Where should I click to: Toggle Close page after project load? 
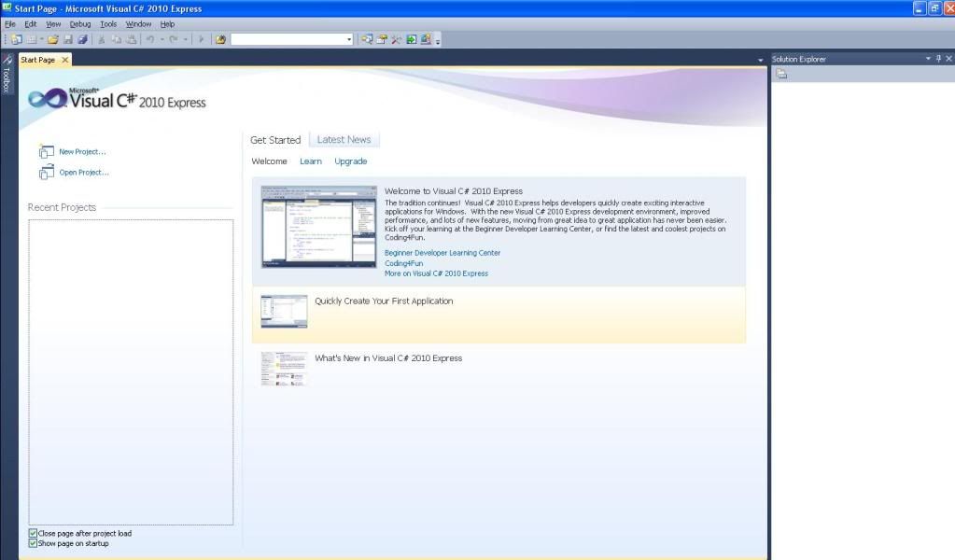(x=33, y=533)
